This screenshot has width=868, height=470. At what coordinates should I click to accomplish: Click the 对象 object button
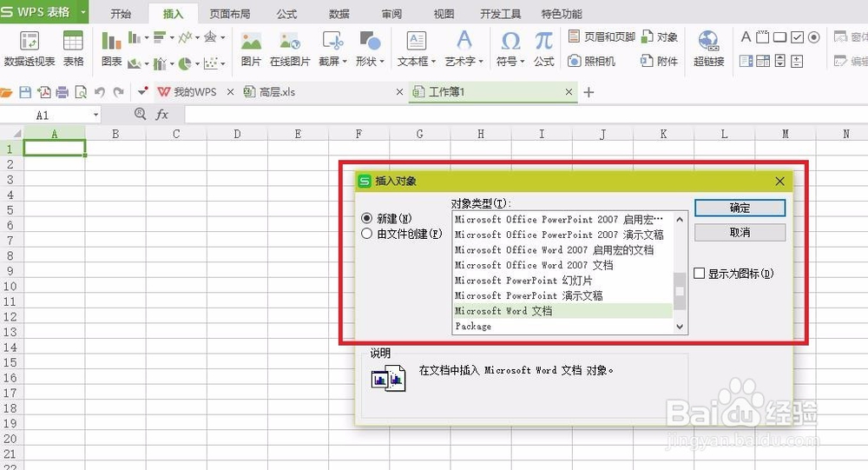(660, 36)
